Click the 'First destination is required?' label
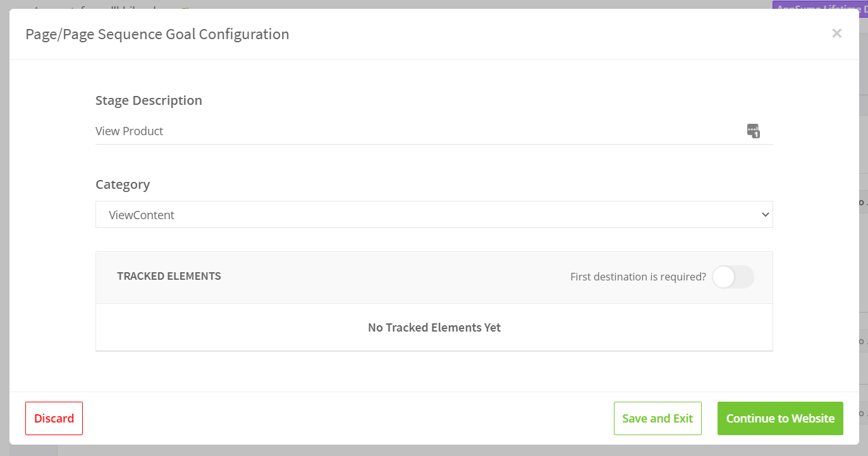The width and height of the screenshot is (868, 456). 638,277
